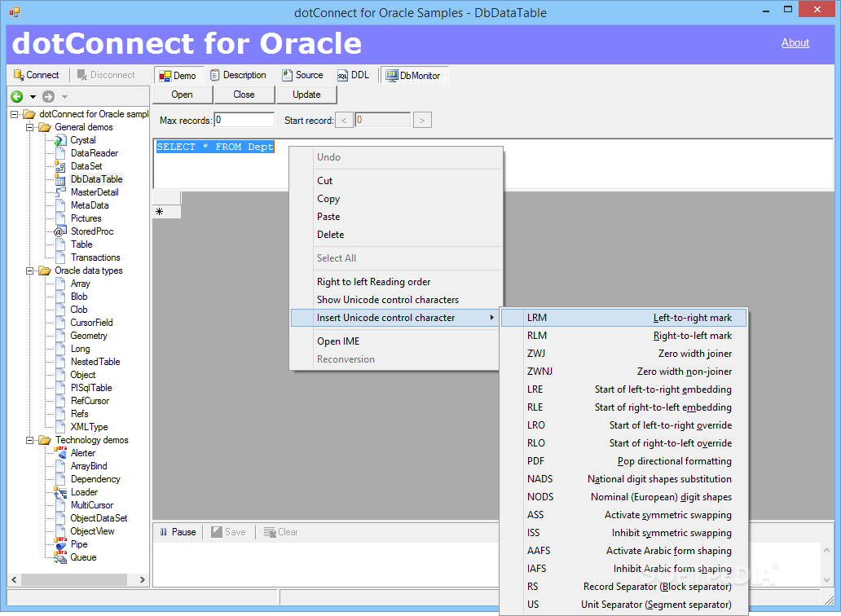
Task: Choose Cut from the context menu
Action: (x=396, y=181)
